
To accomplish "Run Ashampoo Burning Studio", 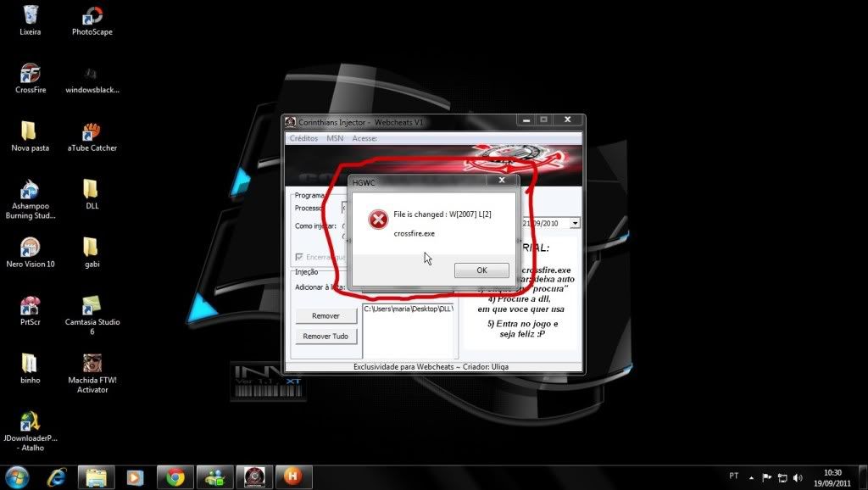I will coord(30,188).
